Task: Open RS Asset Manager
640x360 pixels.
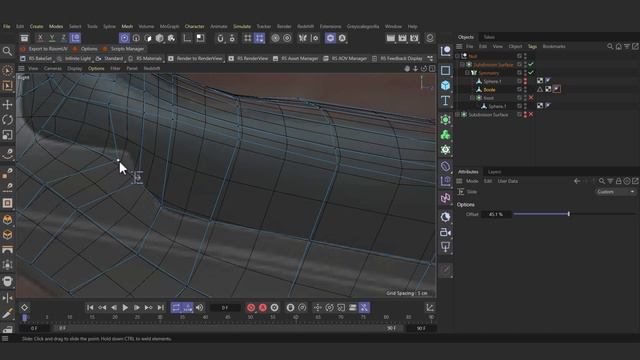Action: pos(296,58)
